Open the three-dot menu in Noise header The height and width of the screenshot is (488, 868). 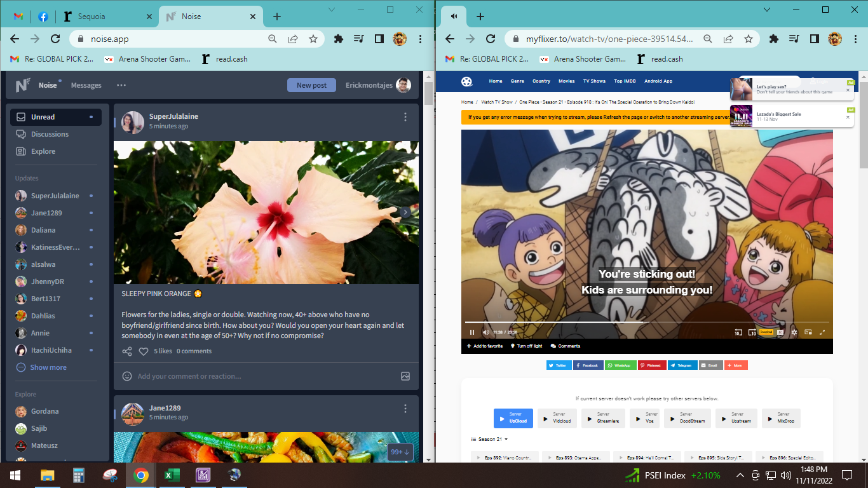coord(121,85)
